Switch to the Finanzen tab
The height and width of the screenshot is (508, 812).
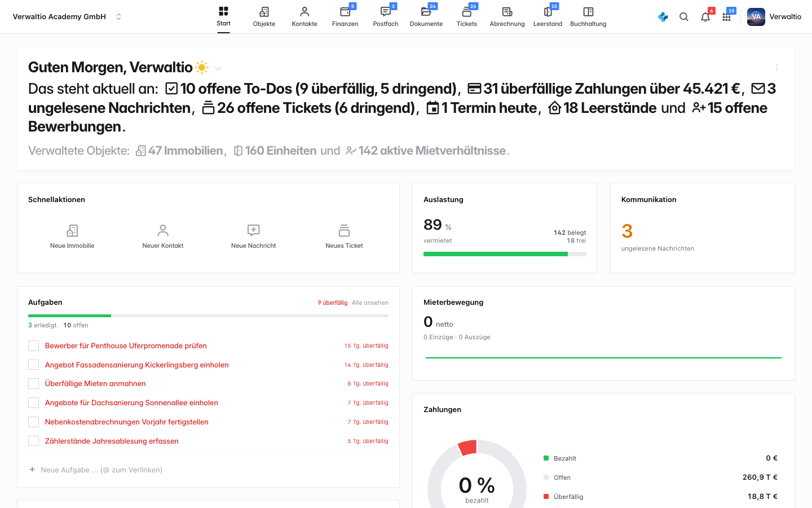pos(345,17)
